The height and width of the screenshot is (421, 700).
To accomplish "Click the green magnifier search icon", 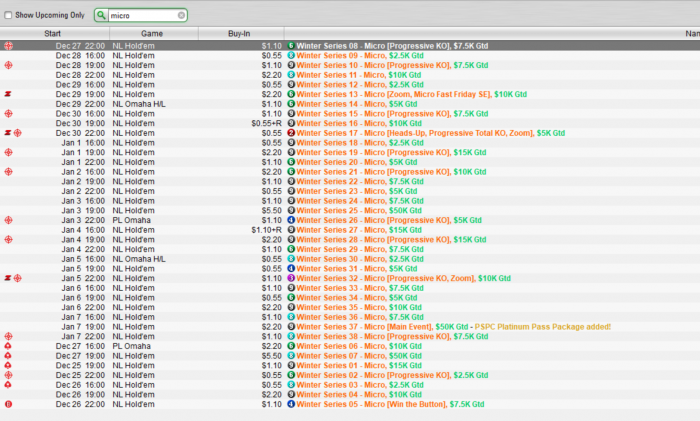I will coord(101,15).
